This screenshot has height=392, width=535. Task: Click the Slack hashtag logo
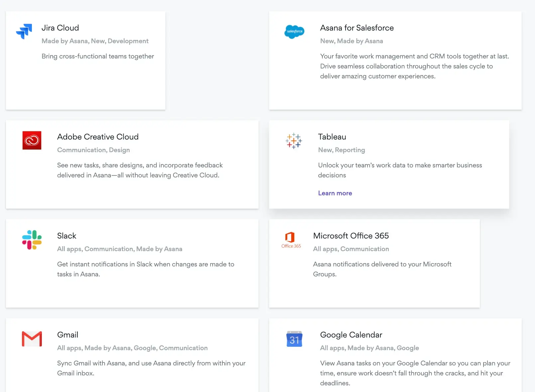click(x=32, y=240)
